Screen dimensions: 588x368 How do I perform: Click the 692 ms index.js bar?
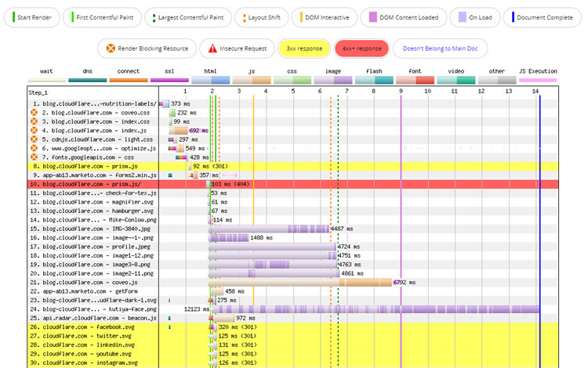(178, 130)
